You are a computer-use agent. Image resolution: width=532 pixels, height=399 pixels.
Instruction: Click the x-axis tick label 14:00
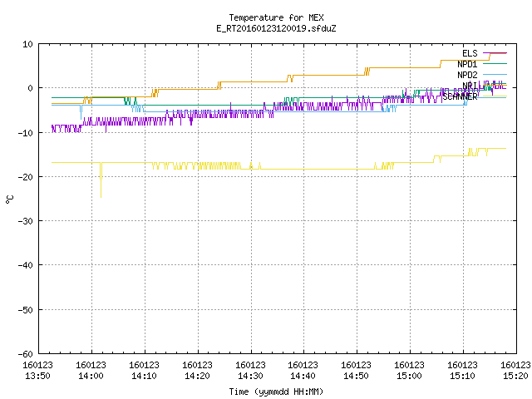[x=91, y=376]
